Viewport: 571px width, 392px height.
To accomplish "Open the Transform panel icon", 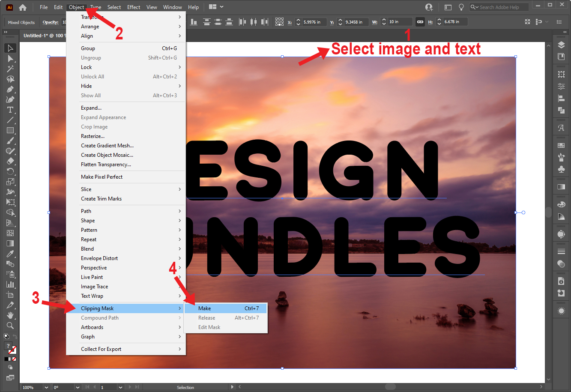I will pyautogui.click(x=561, y=75).
